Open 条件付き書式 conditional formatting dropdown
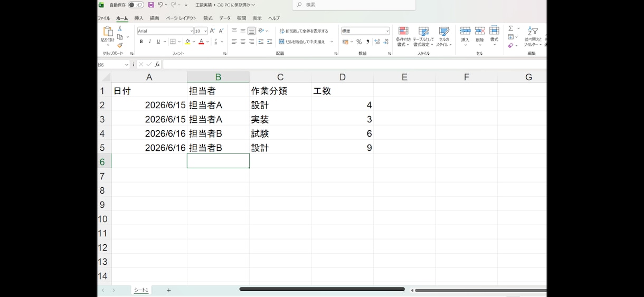The height and width of the screenshot is (297, 644). pos(403,36)
